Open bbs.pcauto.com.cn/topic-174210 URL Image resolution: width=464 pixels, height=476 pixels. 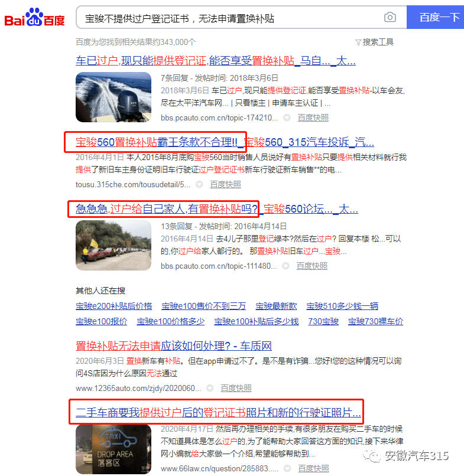coord(219,118)
